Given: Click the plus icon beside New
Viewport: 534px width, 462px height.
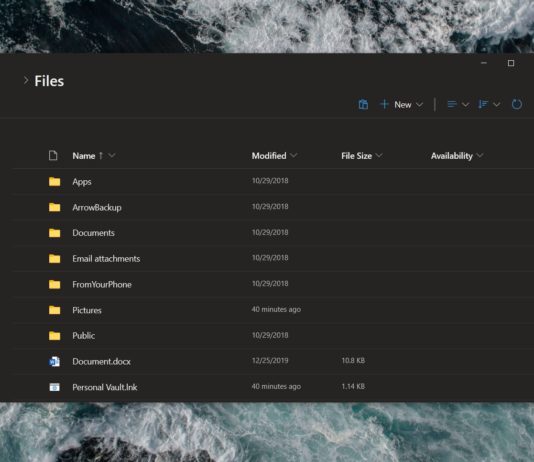Looking at the screenshot, I should click(x=384, y=104).
